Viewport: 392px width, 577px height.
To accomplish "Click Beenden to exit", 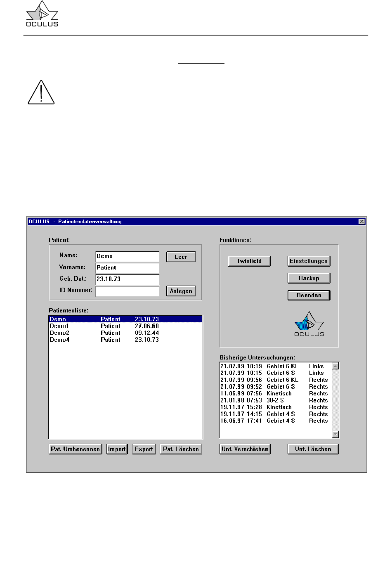I will click(x=309, y=295).
